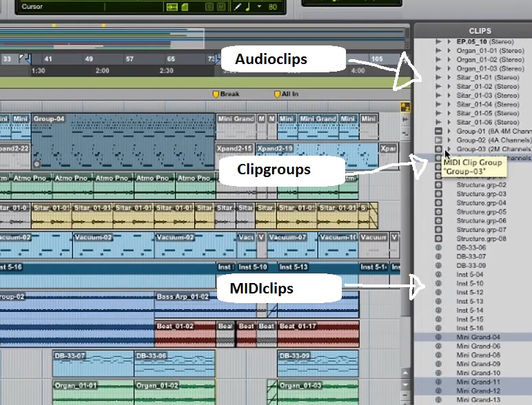Click the note icon beside tempo value 80

[247, 7]
